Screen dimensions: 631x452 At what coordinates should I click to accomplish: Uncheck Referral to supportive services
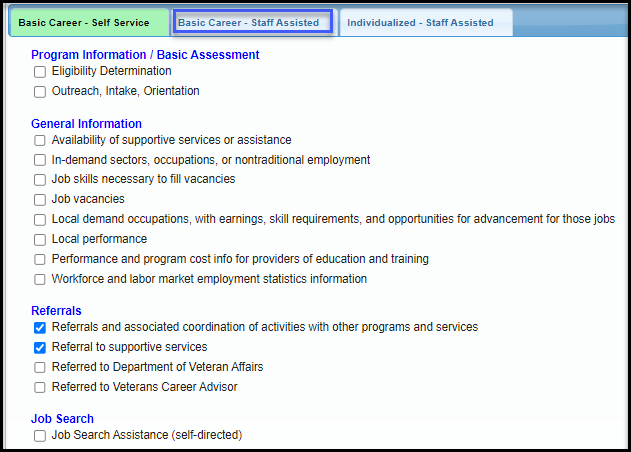pyautogui.click(x=40, y=348)
